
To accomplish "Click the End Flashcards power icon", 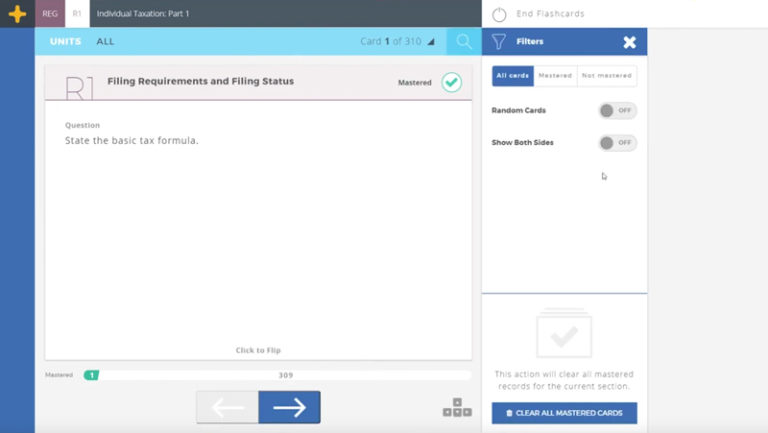I will coord(499,15).
